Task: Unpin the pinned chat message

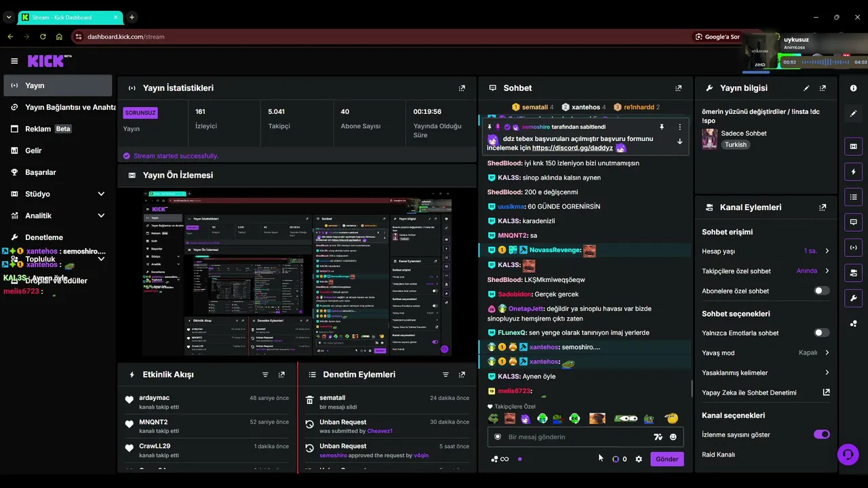Action: (x=662, y=127)
